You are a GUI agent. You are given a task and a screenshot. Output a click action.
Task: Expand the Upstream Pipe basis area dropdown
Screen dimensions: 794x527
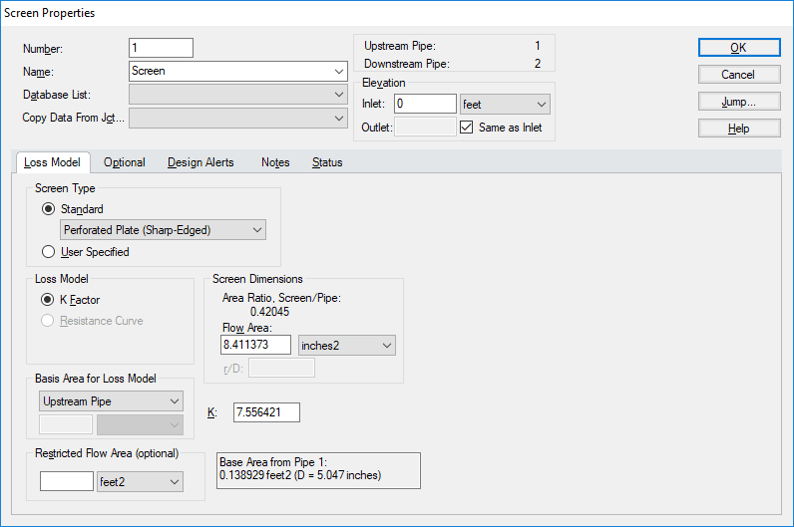coord(111,401)
